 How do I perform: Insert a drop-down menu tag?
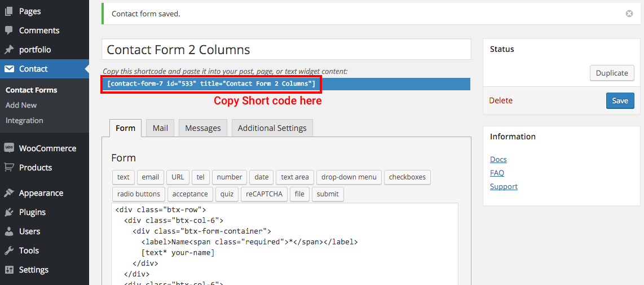click(x=349, y=177)
